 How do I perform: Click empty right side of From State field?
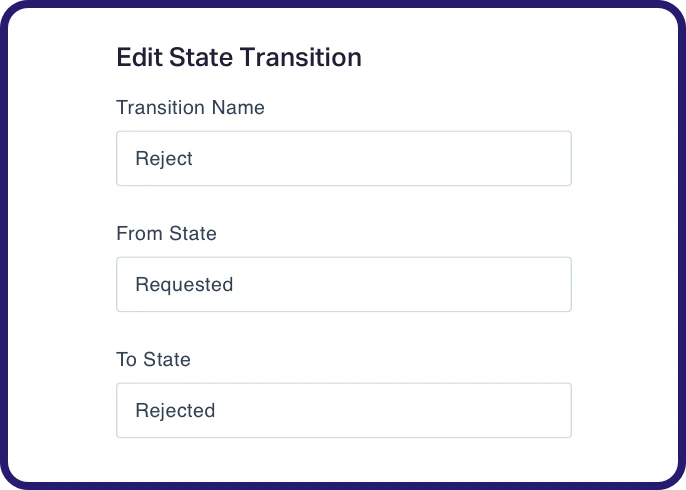click(x=500, y=284)
